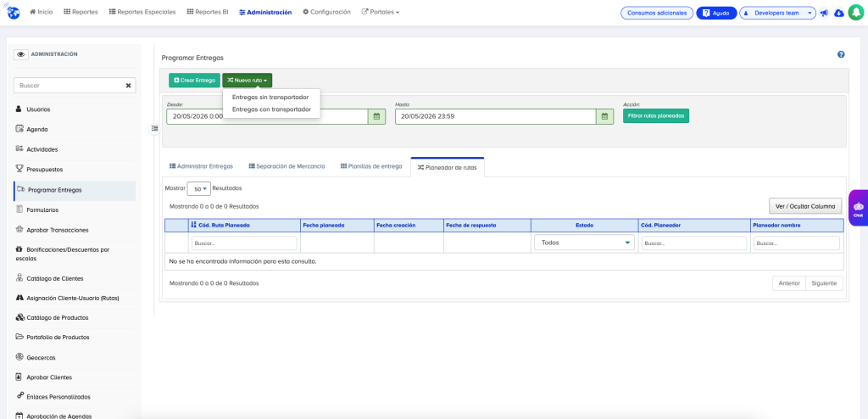
Task: Click the Siguiente pagination button
Action: [x=824, y=283]
